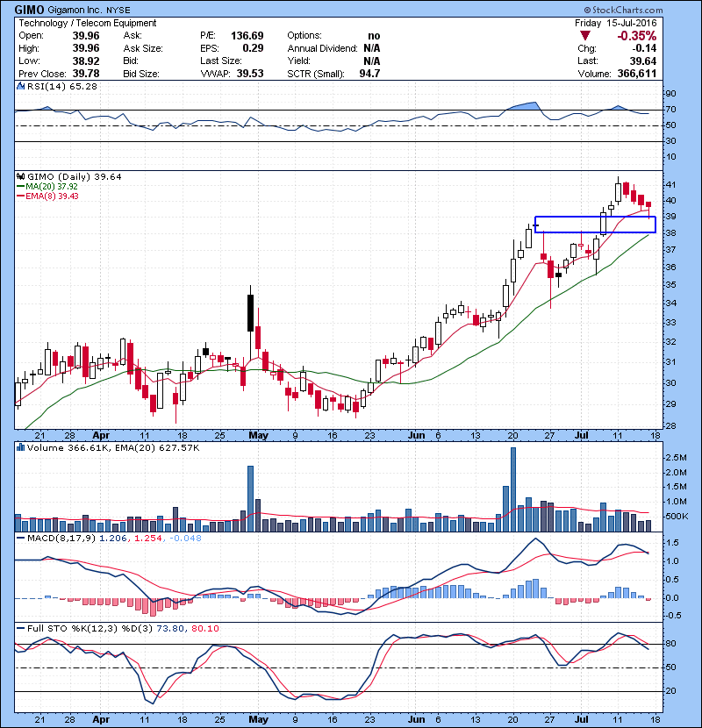Viewport: 702px width, 728px height.
Task: Click the percent change -0.35%
Action: [636, 36]
